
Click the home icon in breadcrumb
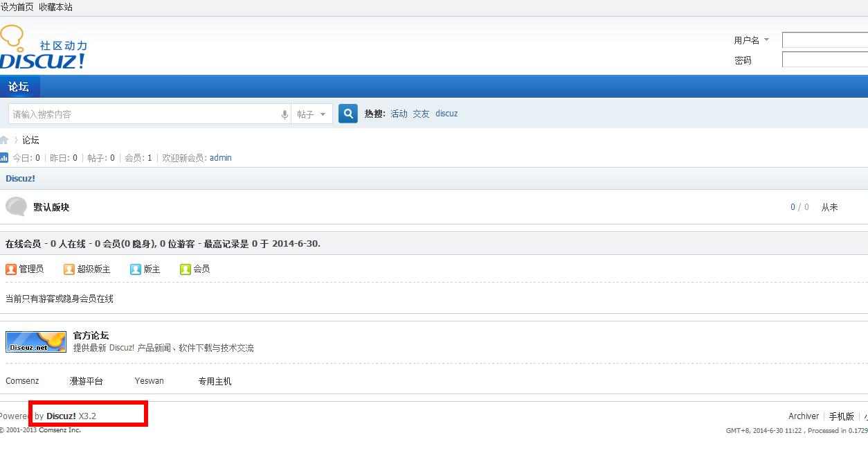pos(4,140)
